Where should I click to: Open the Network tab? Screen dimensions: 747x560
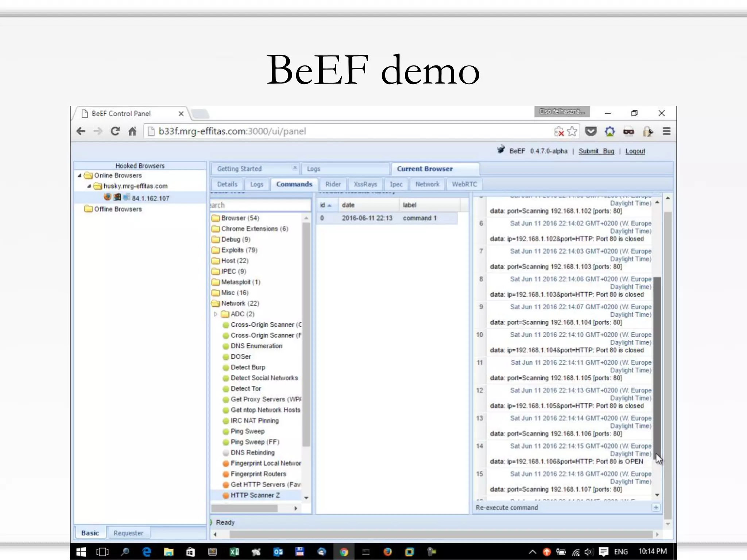[x=427, y=184]
